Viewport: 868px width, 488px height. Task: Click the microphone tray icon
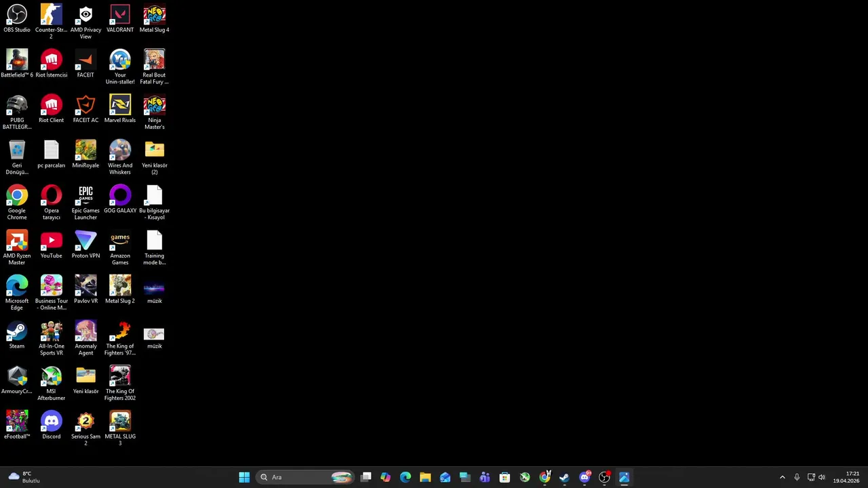797,477
